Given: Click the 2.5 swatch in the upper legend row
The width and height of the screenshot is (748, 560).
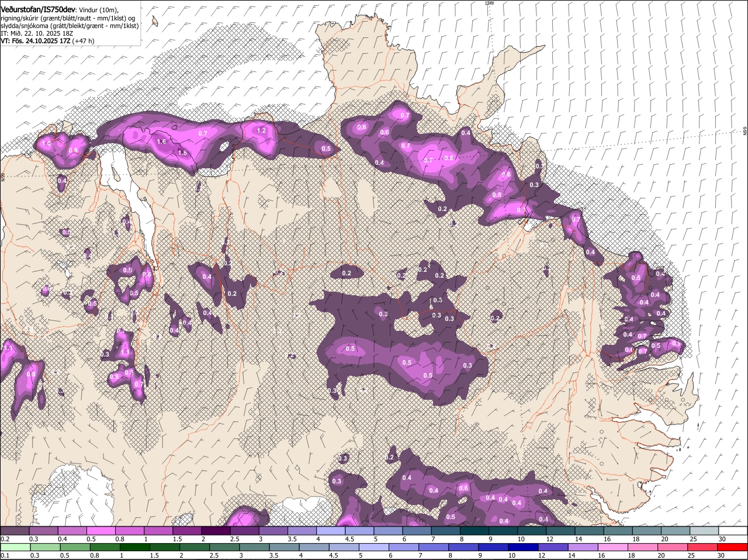Looking at the screenshot, I should click(x=244, y=531).
